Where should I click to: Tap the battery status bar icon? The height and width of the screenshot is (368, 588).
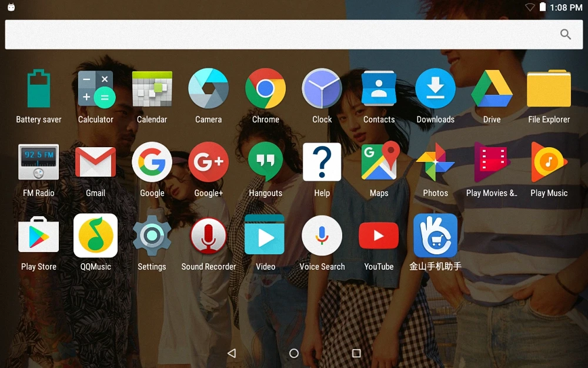click(x=543, y=6)
